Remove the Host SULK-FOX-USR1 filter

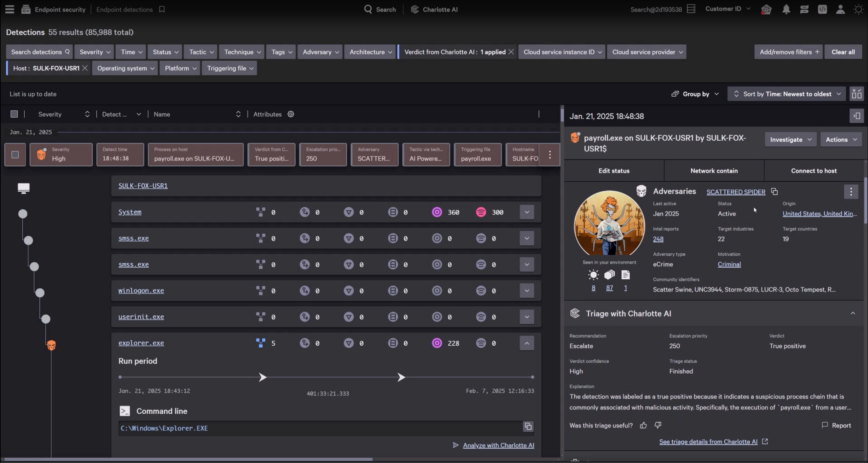pyautogui.click(x=85, y=68)
